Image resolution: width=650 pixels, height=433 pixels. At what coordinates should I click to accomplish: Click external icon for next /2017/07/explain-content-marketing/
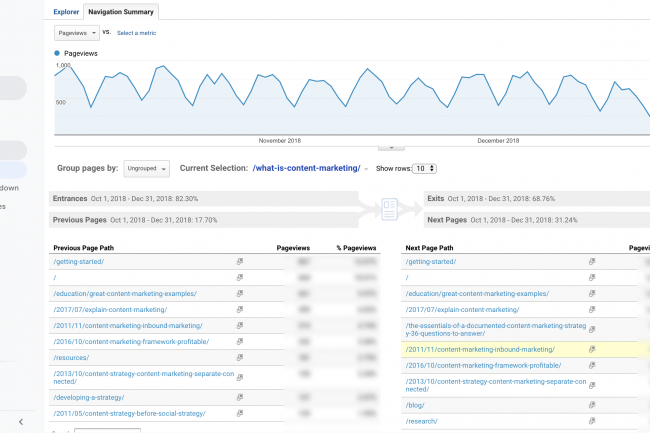[592, 309]
